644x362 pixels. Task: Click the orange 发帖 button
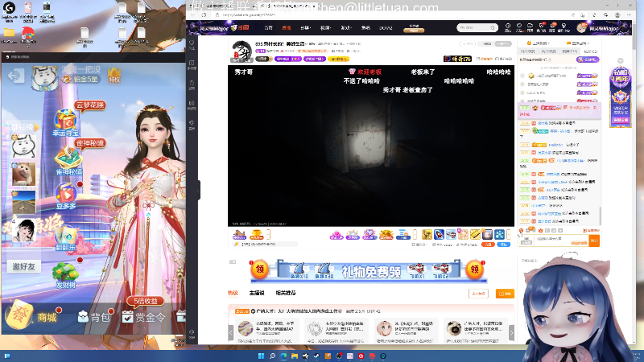(x=505, y=294)
